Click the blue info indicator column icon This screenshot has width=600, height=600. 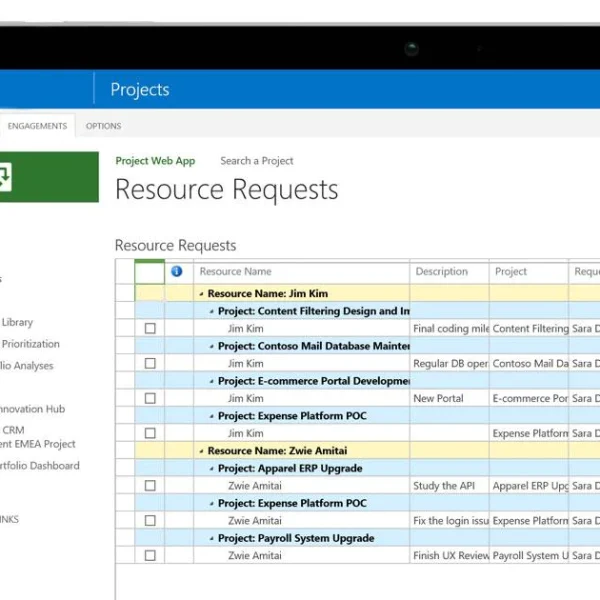[177, 271]
